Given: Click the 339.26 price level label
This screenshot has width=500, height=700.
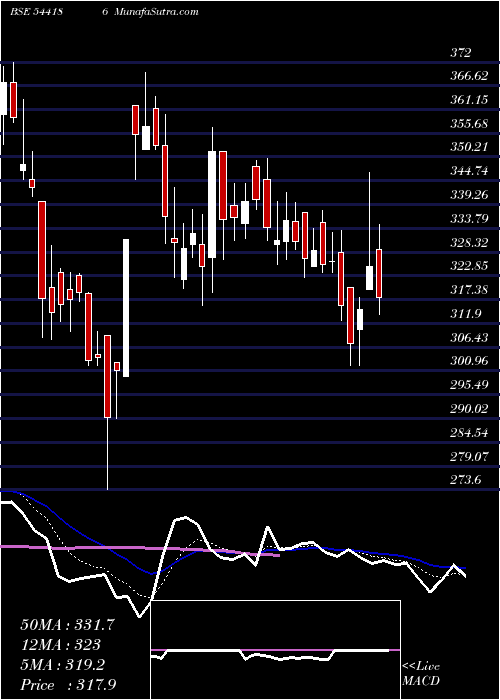Looking at the screenshot, I should [x=469, y=195].
